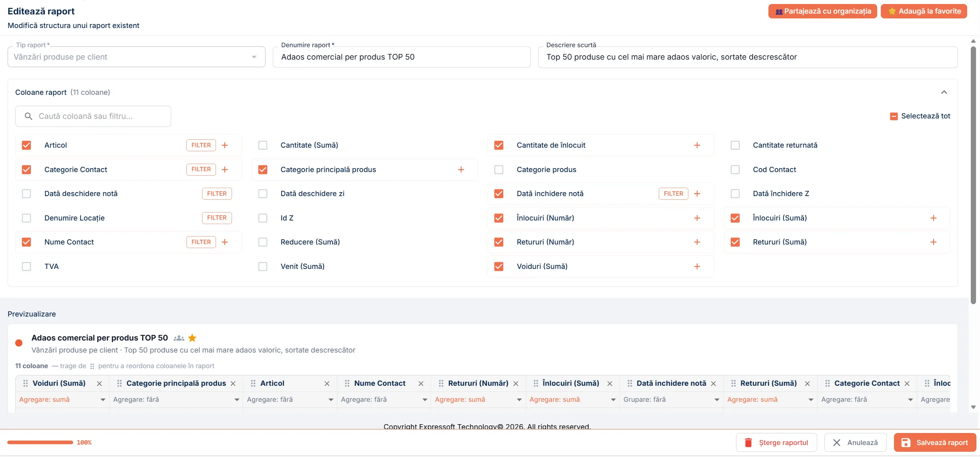Viewport: 980px width, 457px height.
Task: Click plus icon for Înlocuiri (Număr)
Action: (x=697, y=218)
